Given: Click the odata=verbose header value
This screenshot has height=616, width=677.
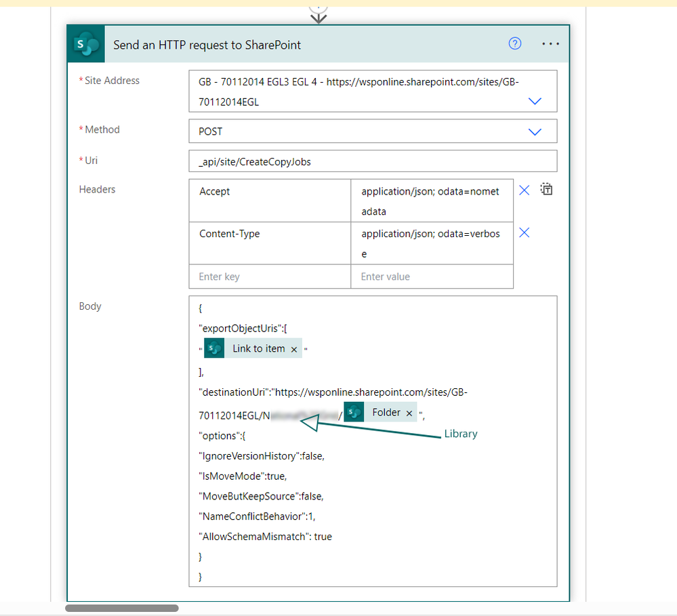Looking at the screenshot, I should (x=432, y=243).
